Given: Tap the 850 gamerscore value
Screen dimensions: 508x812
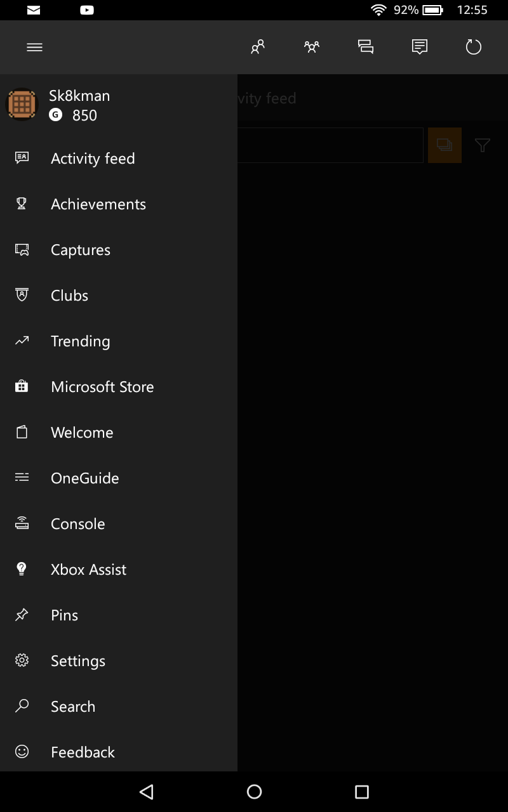Looking at the screenshot, I should pyautogui.click(x=84, y=115).
